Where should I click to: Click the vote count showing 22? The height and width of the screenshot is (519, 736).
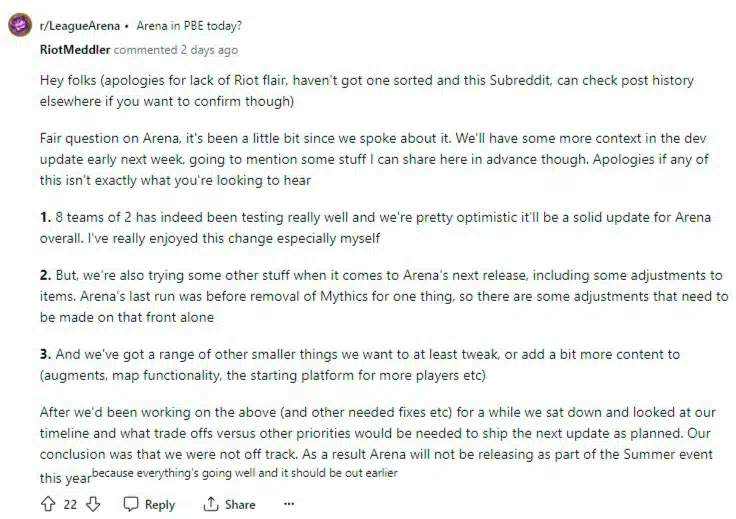pos(70,504)
